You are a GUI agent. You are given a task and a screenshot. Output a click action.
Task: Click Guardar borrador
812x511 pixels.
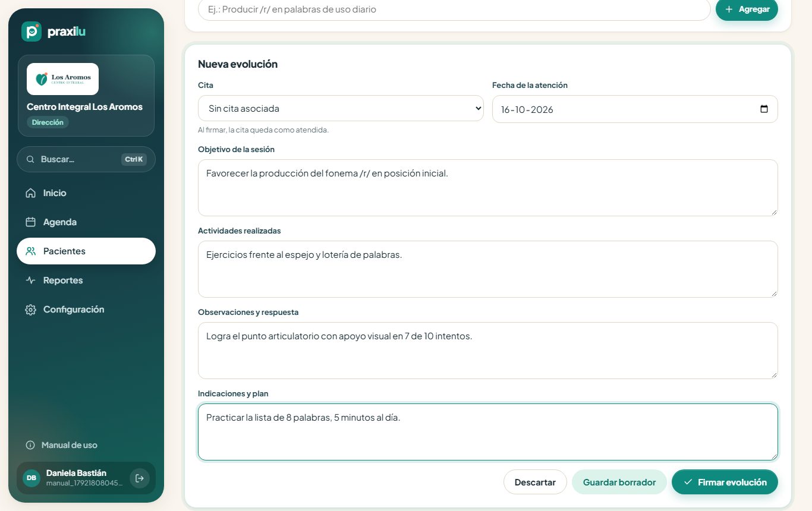pos(619,482)
